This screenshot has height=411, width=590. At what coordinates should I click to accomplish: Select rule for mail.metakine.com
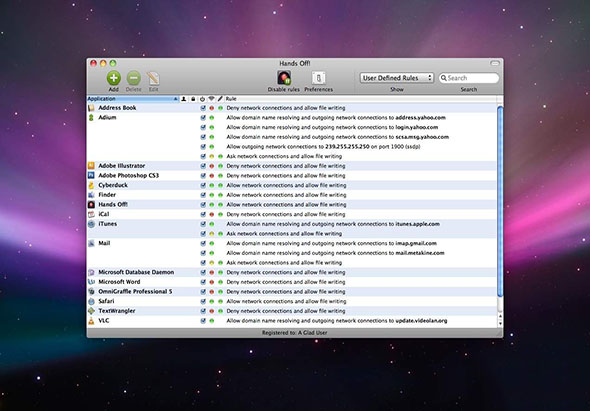[335, 253]
